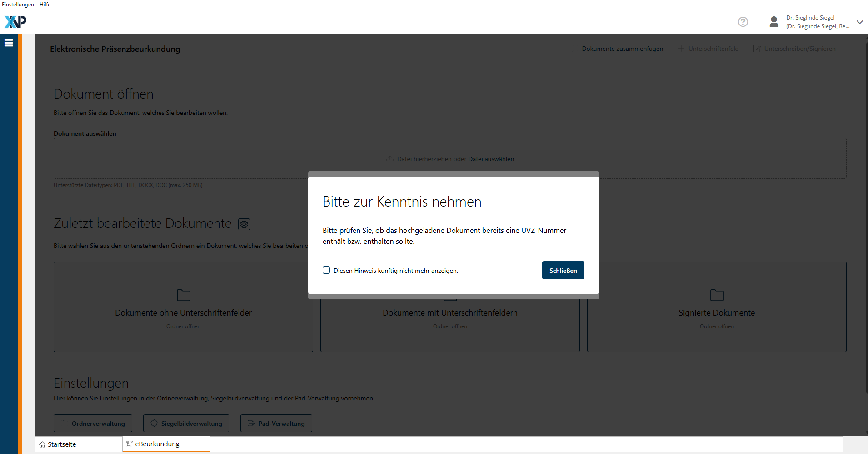The width and height of the screenshot is (868, 454).
Task: Expand the user account dropdown chevron
Action: point(859,22)
